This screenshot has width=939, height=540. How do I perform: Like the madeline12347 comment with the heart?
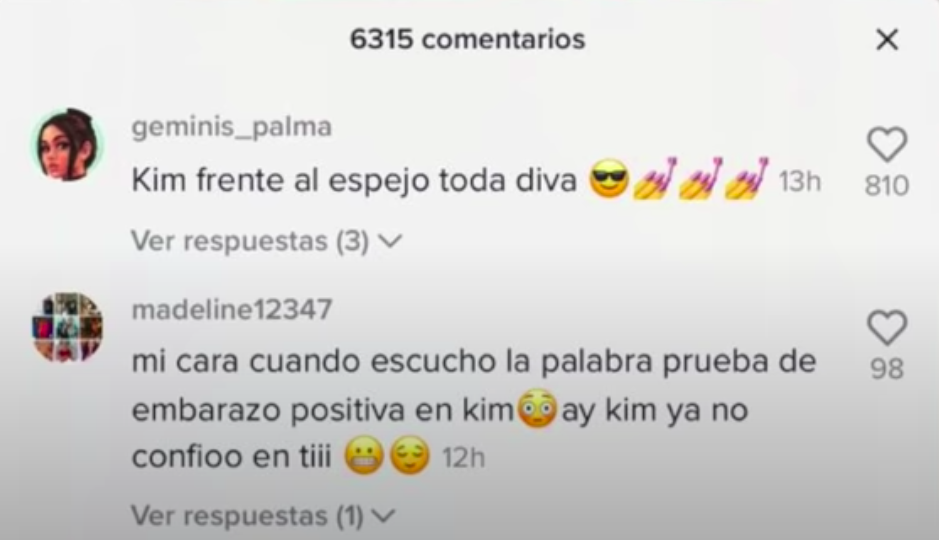tap(887, 327)
